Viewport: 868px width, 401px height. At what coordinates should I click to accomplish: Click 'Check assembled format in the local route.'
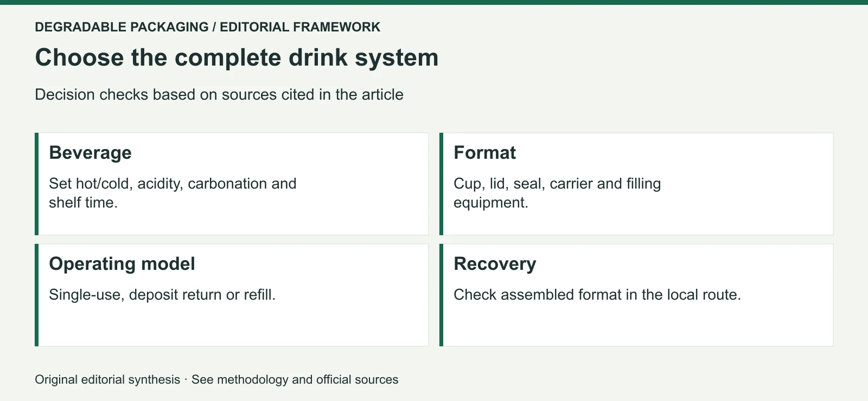597,295
